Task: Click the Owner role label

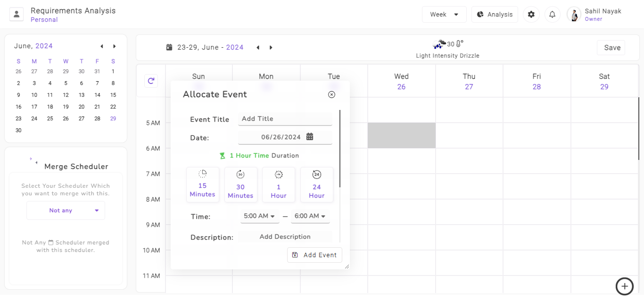Action: point(594,19)
